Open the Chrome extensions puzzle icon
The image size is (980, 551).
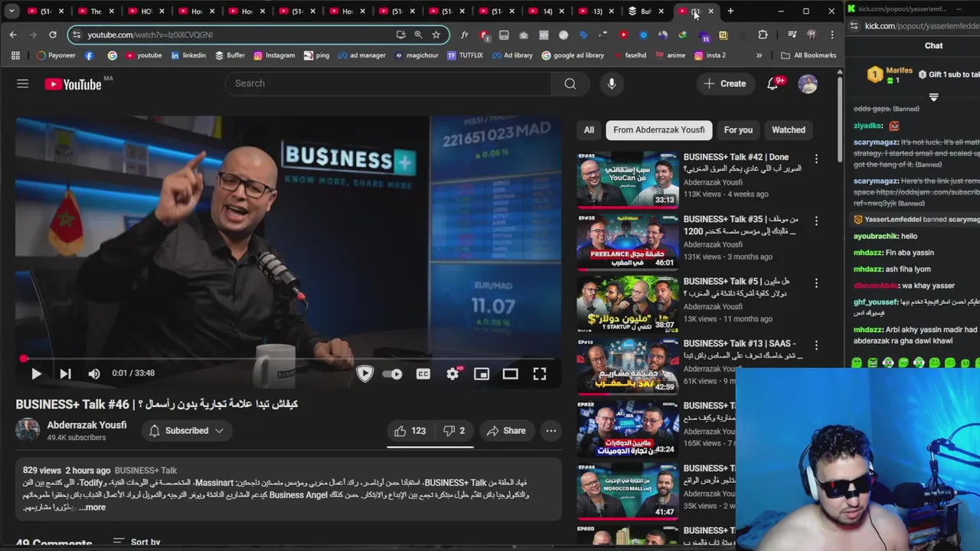763,34
